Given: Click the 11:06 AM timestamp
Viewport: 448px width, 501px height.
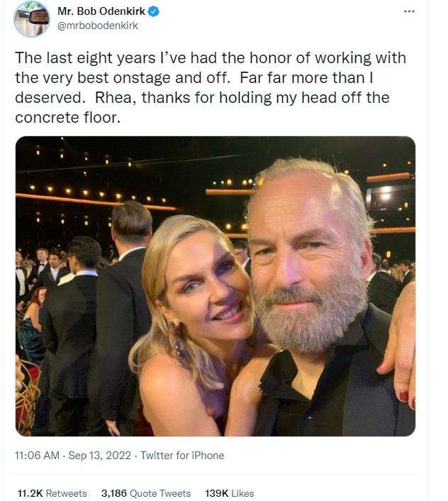Looking at the screenshot, I should point(37,456).
